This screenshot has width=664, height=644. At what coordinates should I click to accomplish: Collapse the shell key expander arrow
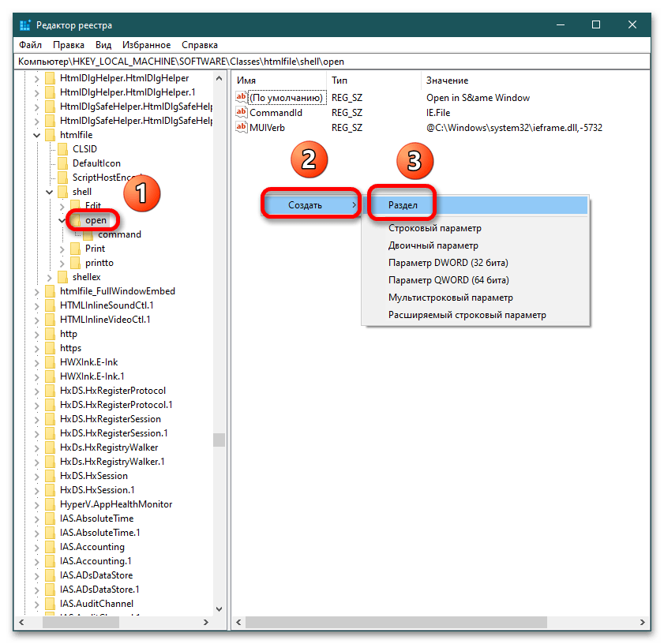click(x=49, y=192)
